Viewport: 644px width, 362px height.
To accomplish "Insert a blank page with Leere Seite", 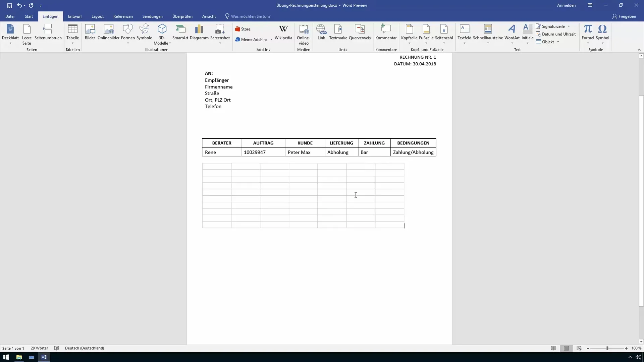I will [27, 34].
